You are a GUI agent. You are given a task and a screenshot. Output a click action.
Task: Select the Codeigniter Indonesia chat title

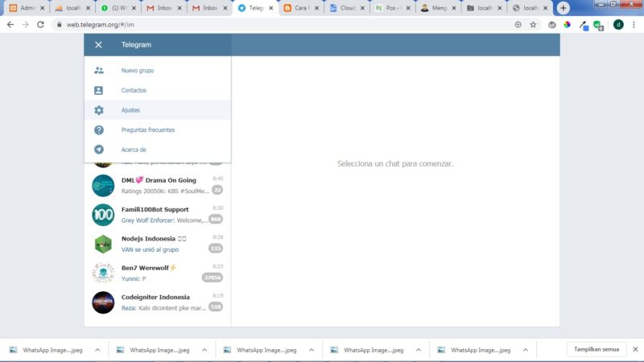click(155, 297)
